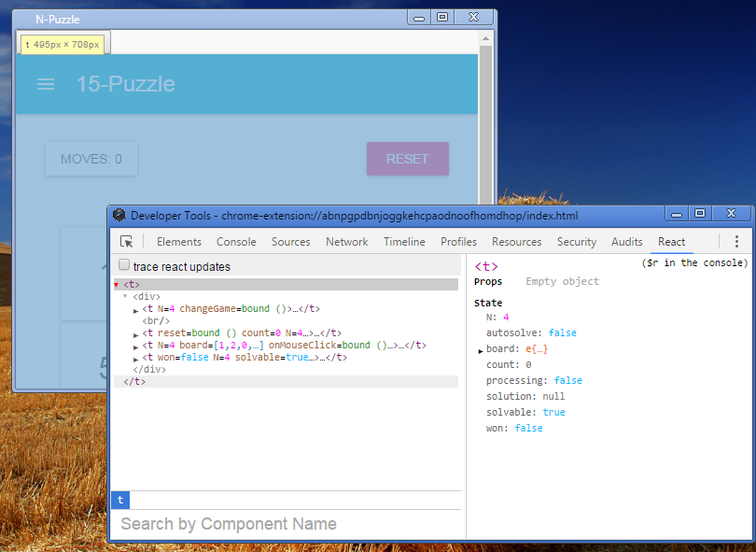
Task: Activate the inspect element picker icon
Action: click(x=127, y=242)
